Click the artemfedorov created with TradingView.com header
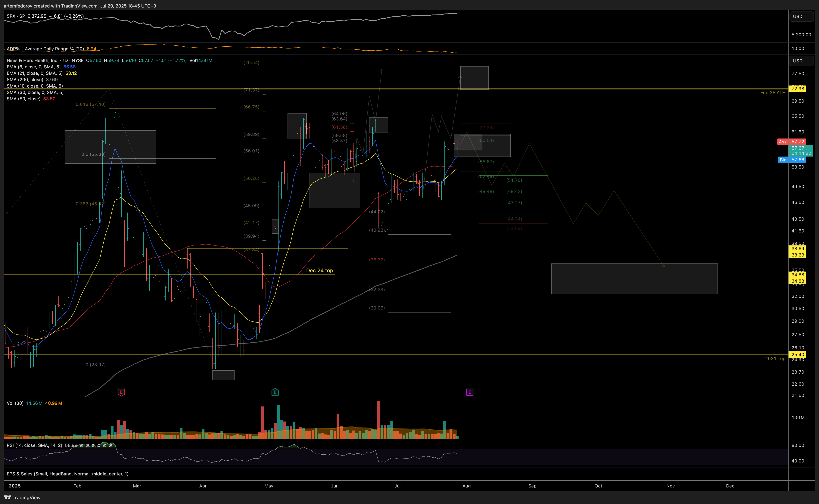819x504 pixels. pyautogui.click(x=80, y=6)
